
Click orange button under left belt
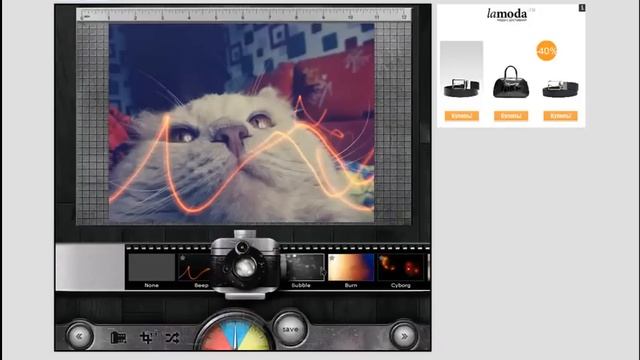point(462,116)
